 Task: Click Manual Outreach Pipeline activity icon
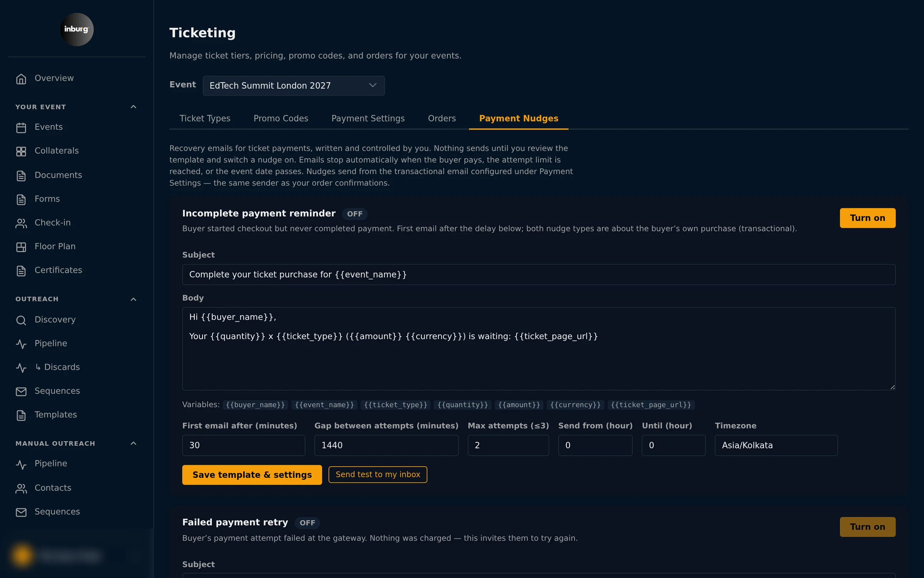tap(21, 464)
